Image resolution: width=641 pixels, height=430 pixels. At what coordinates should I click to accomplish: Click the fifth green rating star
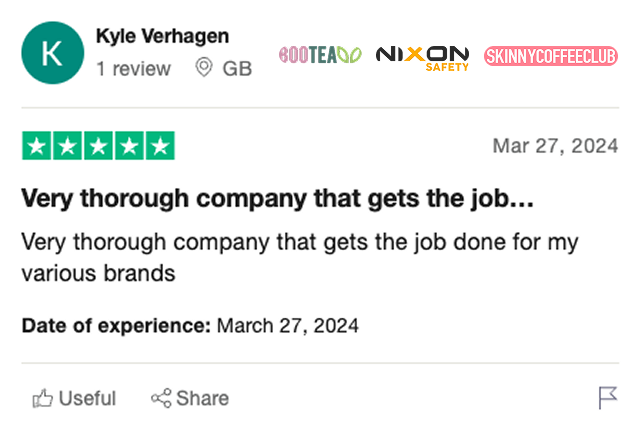pos(160,146)
